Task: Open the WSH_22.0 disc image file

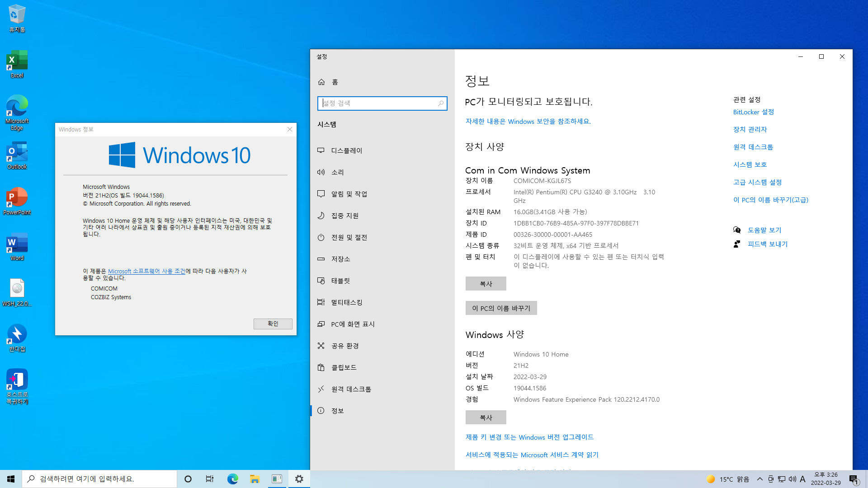Action: click(x=17, y=292)
